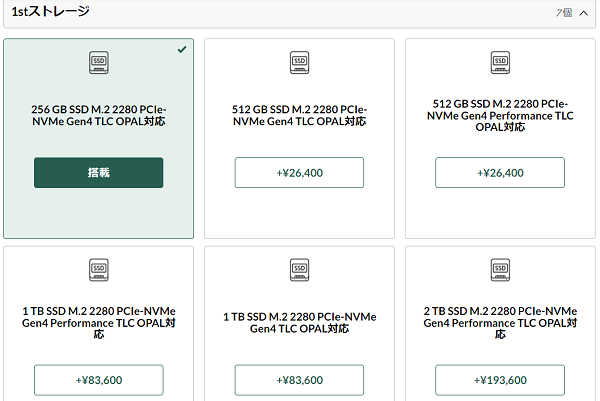The height and width of the screenshot is (401, 600).
Task: Select 1 TB Gen4 TLC card's +¥83,600 button
Action: 299,380
